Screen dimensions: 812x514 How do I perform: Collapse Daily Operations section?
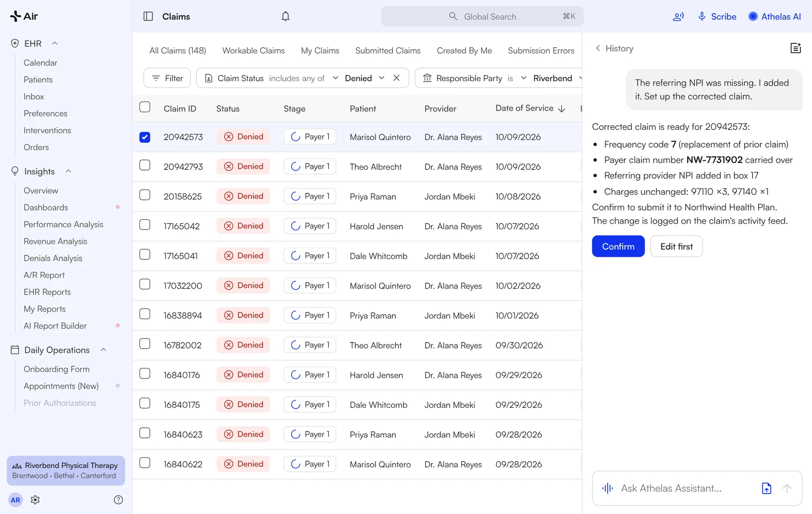(104, 350)
